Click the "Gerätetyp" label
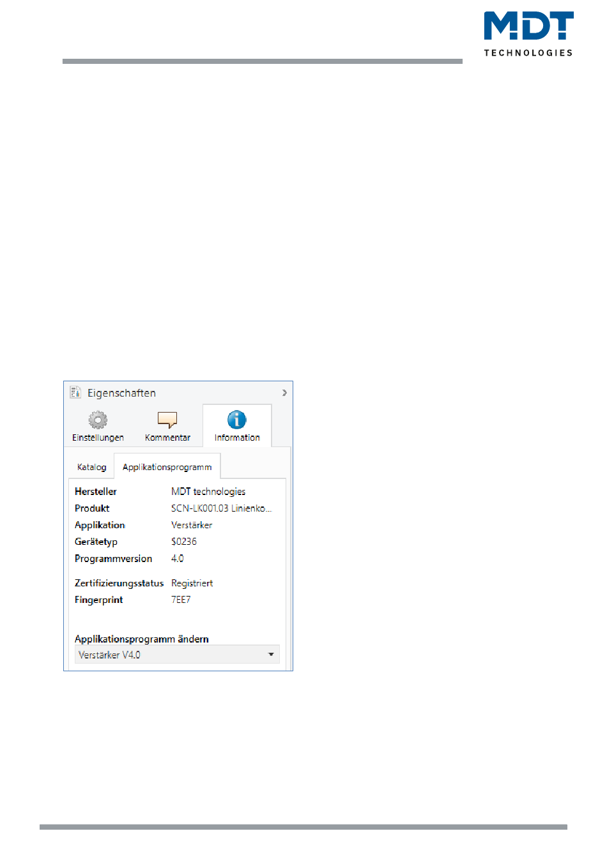Screen dimensions: 607x868 pyautogui.click(x=96, y=542)
